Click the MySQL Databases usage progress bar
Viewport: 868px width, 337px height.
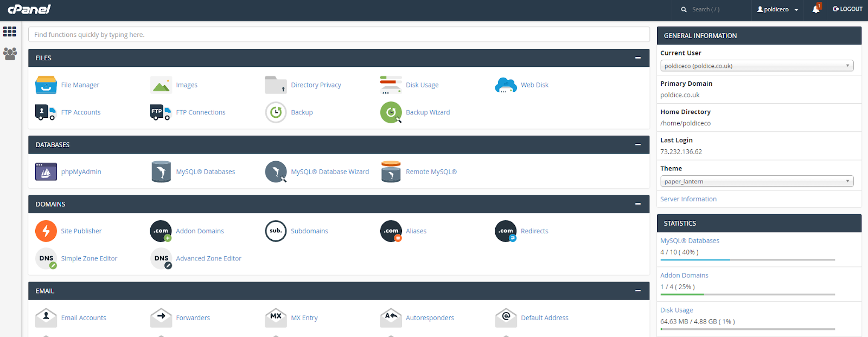(x=748, y=260)
